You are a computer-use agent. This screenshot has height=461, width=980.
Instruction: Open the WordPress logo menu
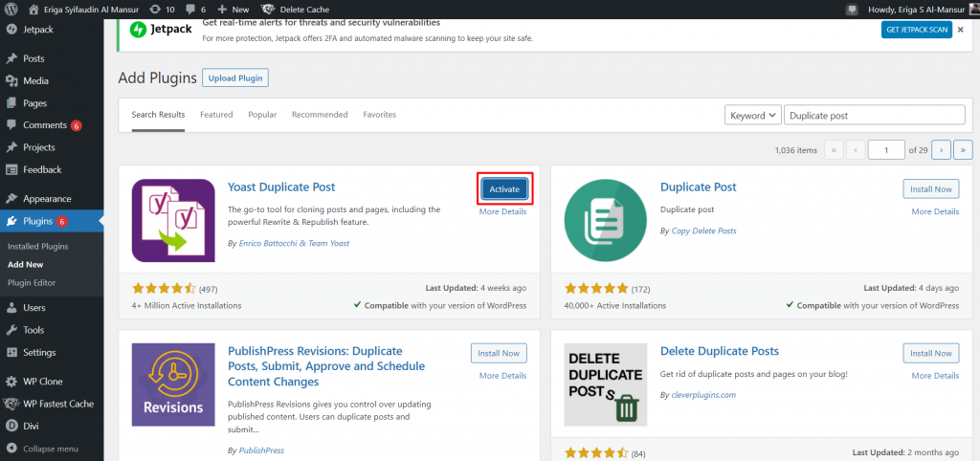click(x=11, y=10)
